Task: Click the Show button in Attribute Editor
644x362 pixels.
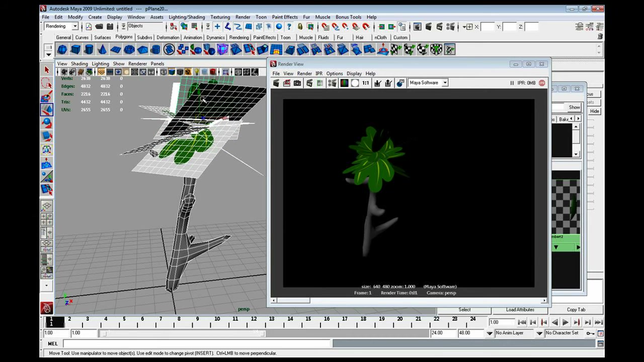Action: (574, 107)
